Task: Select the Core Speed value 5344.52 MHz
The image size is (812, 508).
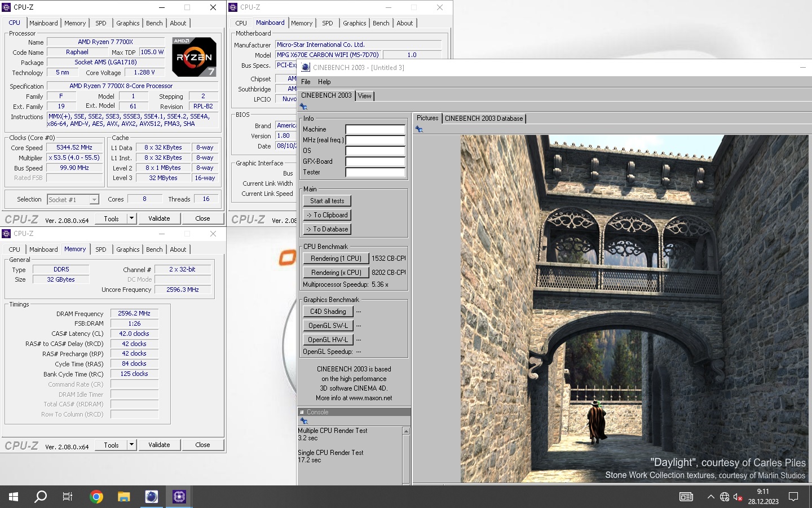Action: (74, 148)
